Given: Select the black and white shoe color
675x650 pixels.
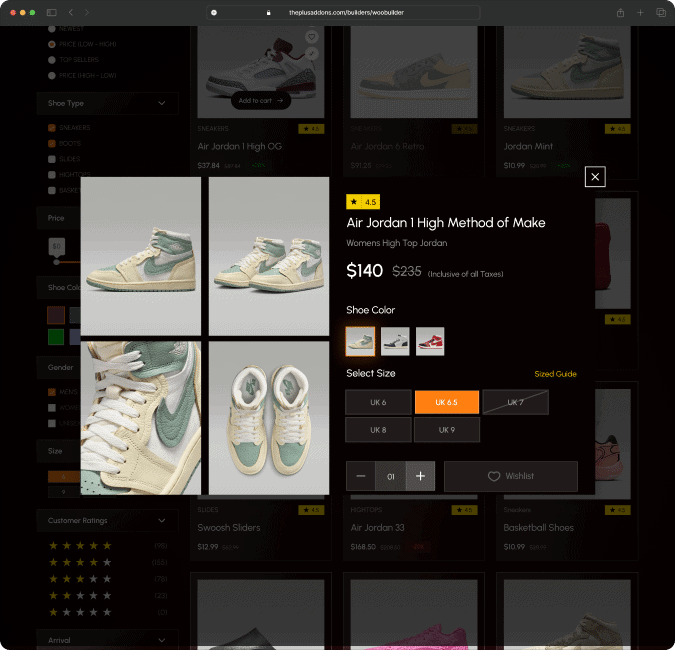Looking at the screenshot, I should tap(395, 341).
